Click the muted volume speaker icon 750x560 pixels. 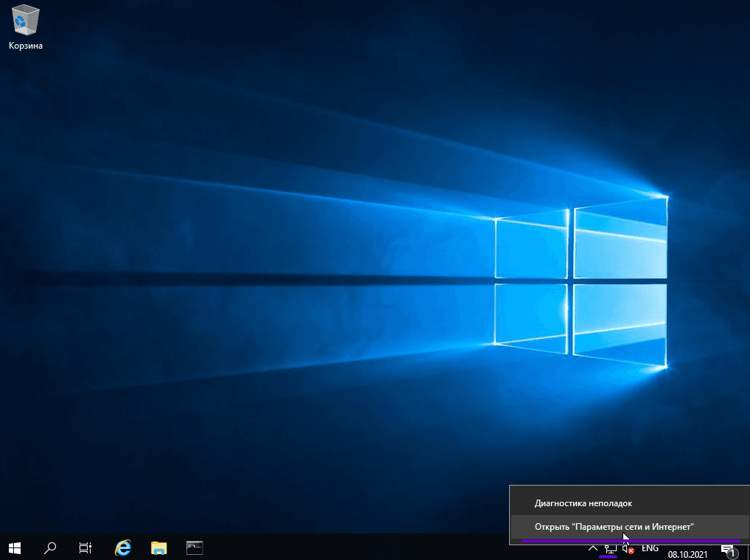click(628, 549)
